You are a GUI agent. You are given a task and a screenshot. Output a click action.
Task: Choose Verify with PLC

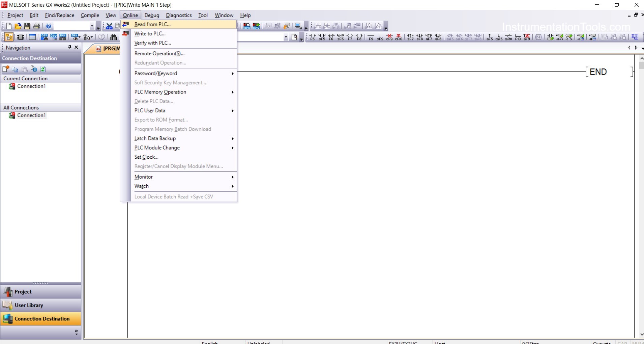(x=179, y=43)
